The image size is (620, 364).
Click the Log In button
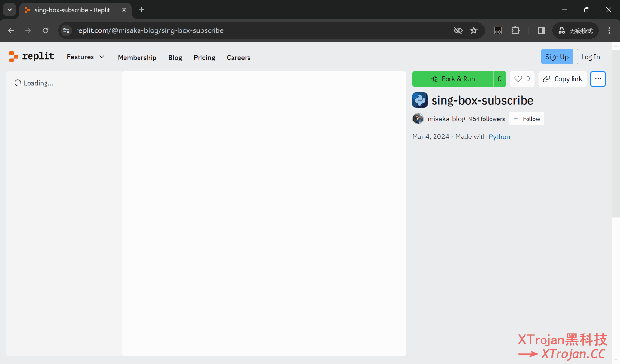[x=590, y=57]
